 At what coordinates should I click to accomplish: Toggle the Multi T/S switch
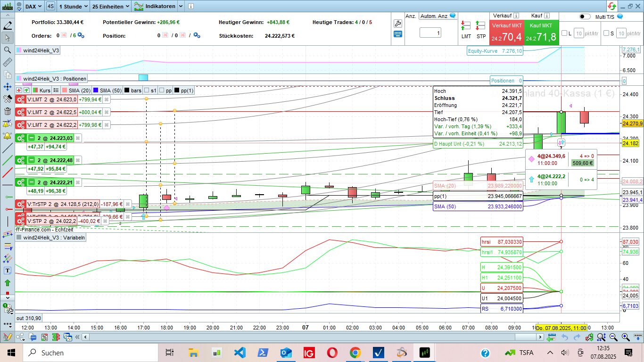point(585,16)
